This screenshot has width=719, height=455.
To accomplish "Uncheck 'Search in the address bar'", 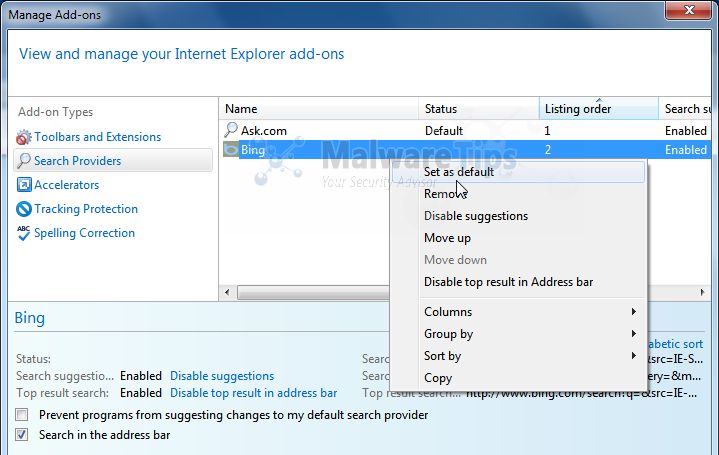I will point(22,435).
